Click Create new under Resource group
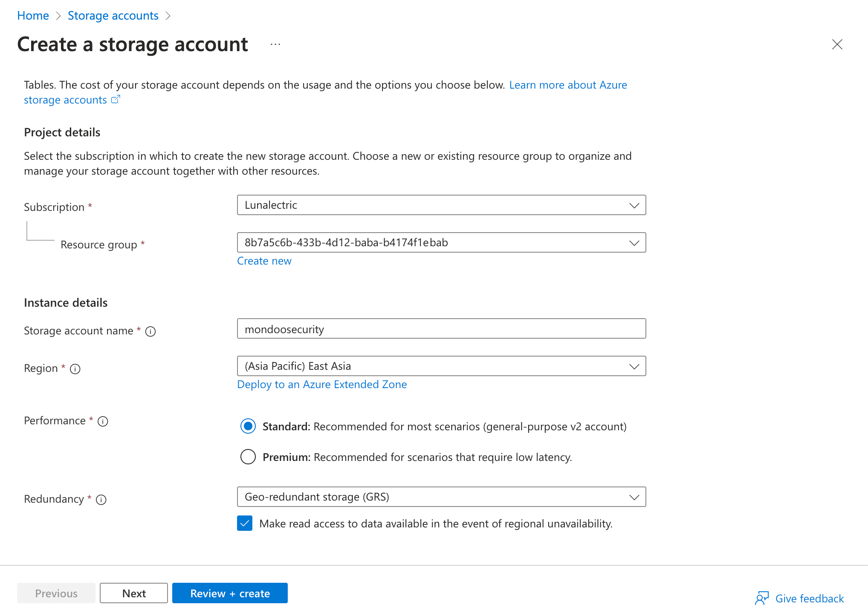This screenshot has width=868, height=616. coord(264,261)
